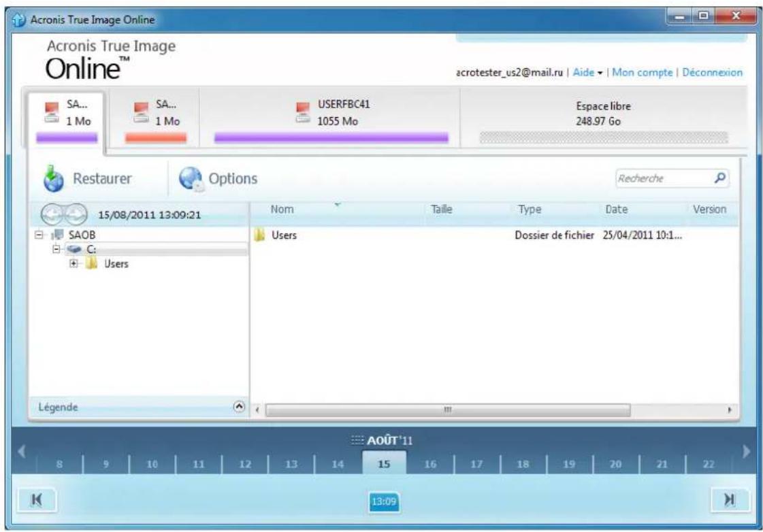Select day 14 in the timeline
Screen dimensions: 763x532
338,464
